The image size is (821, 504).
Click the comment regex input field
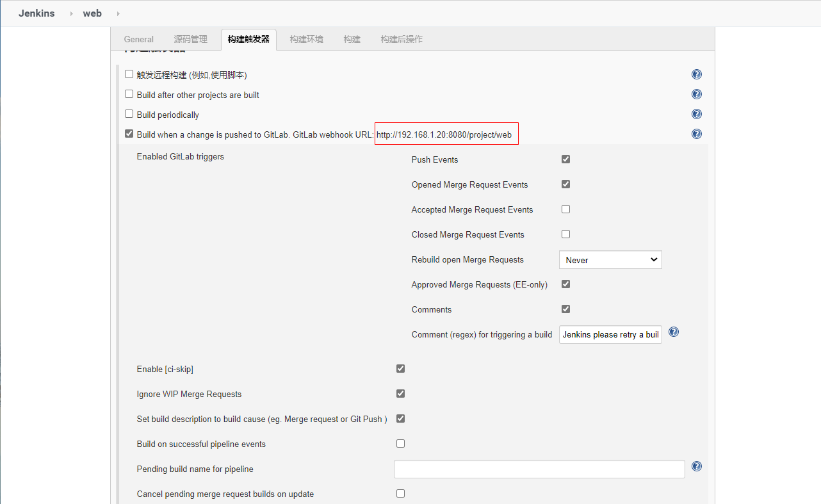610,334
